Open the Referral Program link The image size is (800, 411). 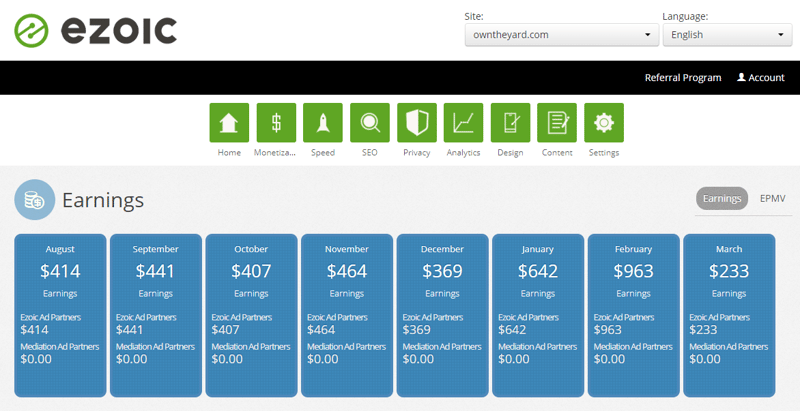coord(683,78)
